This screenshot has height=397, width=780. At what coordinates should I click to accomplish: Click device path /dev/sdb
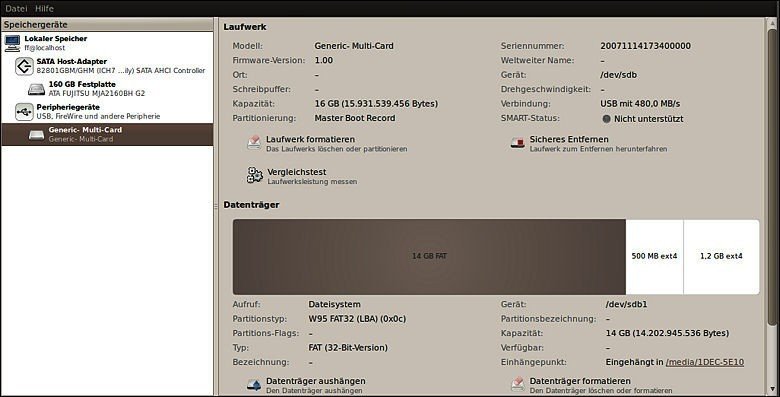coord(618,75)
